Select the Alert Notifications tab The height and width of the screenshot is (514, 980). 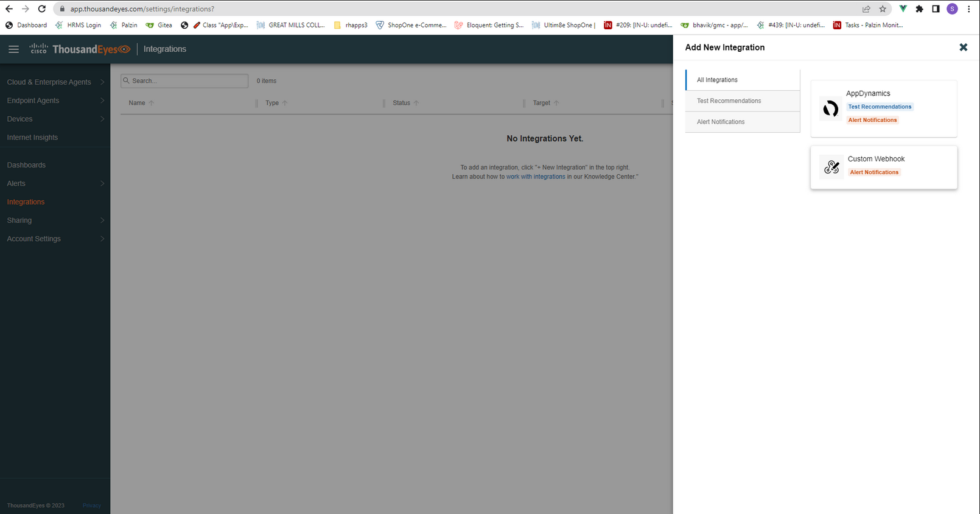click(743, 122)
